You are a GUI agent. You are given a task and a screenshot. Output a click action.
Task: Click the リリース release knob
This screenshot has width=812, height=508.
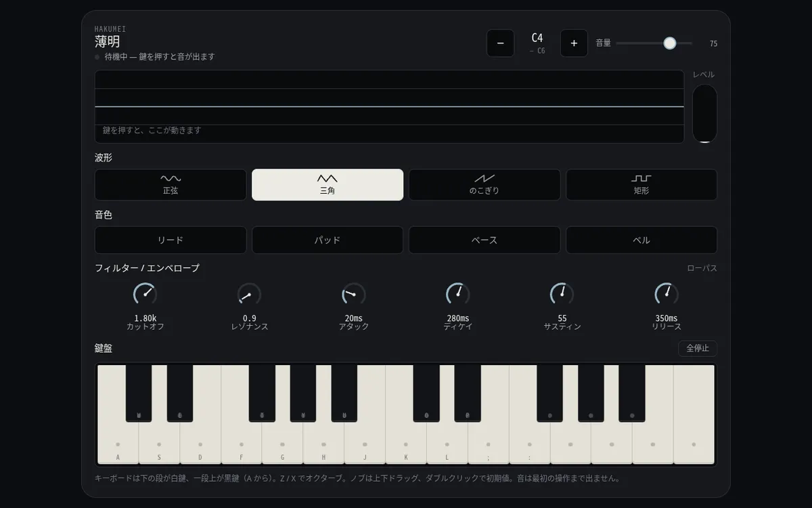(667, 295)
